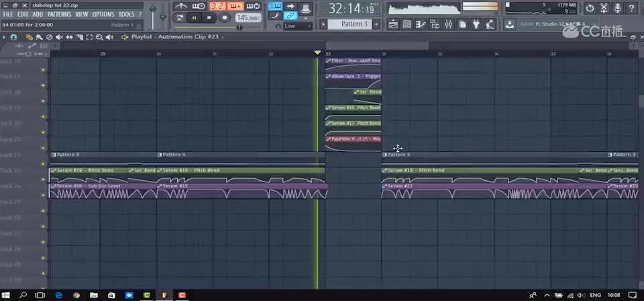Enable auto scrolling arrow icon
The height and width of the screenshot is (301, 644).
click(290, 6)
